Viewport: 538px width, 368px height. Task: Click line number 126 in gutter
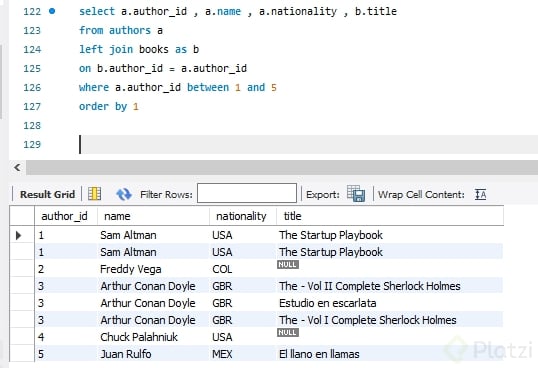32,88
